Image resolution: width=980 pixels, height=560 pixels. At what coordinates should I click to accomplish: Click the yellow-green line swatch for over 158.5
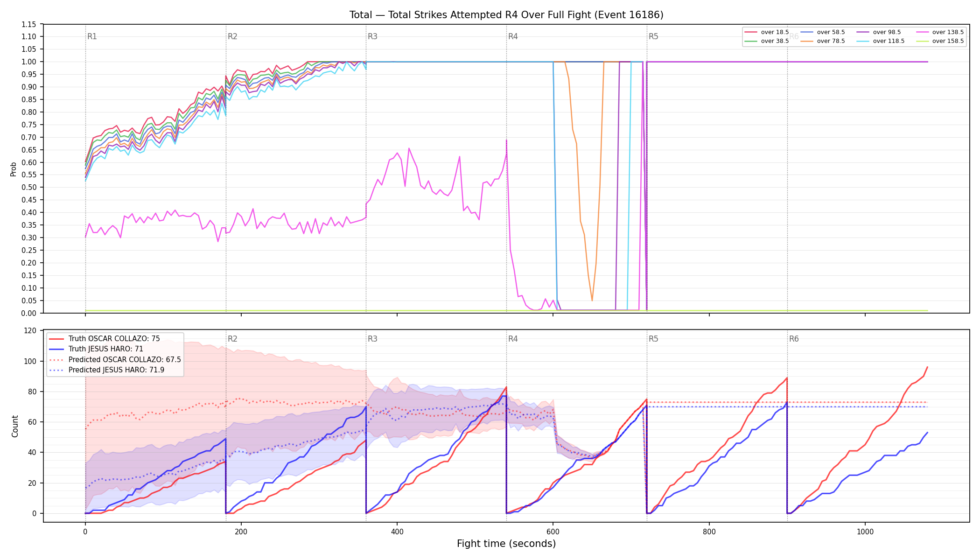pyautogui.click(x=923, y=41)
